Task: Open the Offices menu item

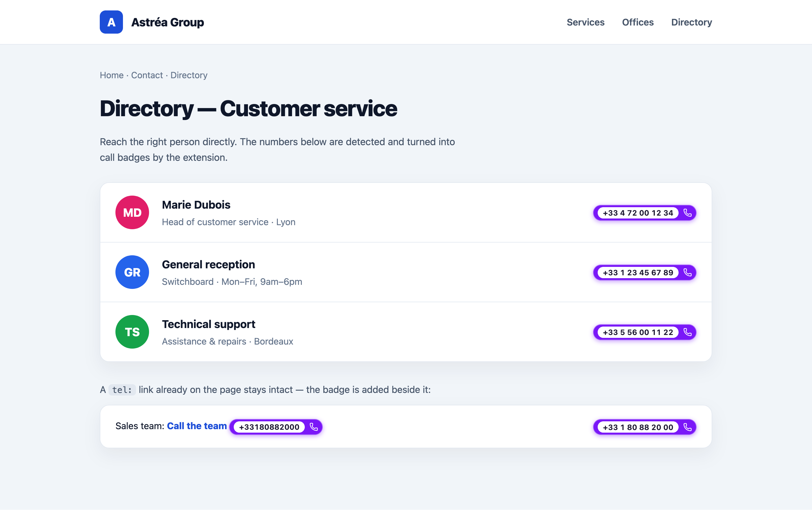Action: coord(638,22)
